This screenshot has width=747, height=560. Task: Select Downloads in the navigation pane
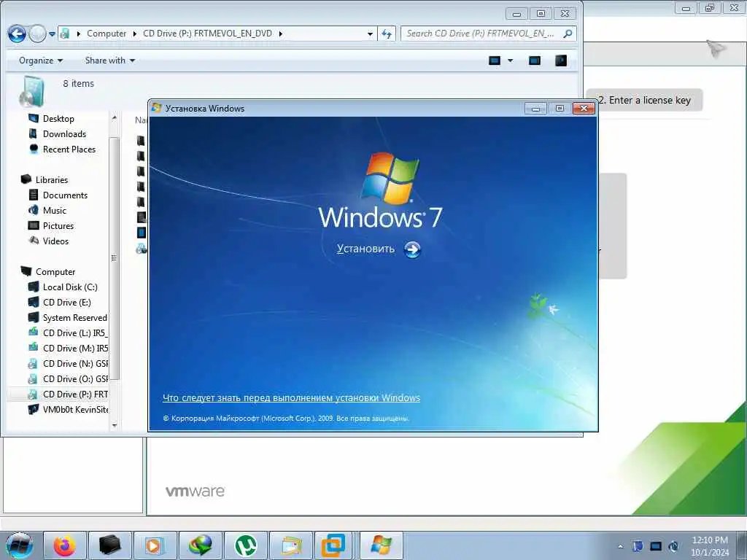coord(64,134)
